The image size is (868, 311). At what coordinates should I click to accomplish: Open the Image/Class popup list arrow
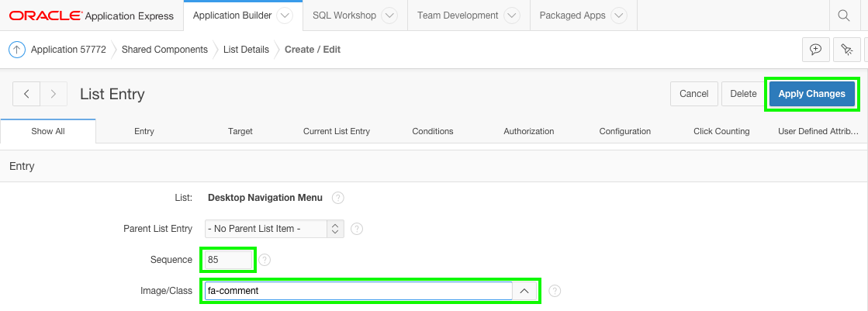click(524, 291)
